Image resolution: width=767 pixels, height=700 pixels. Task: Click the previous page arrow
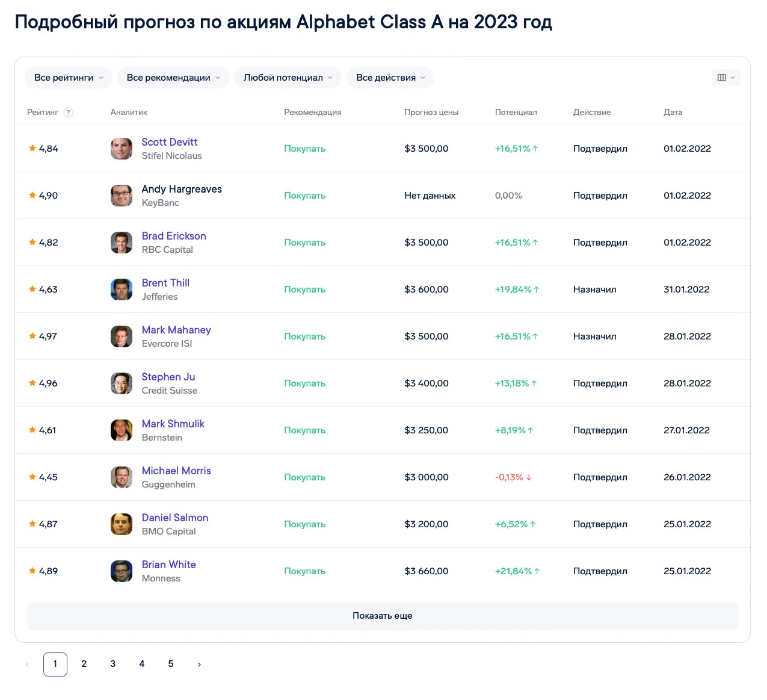26,664
